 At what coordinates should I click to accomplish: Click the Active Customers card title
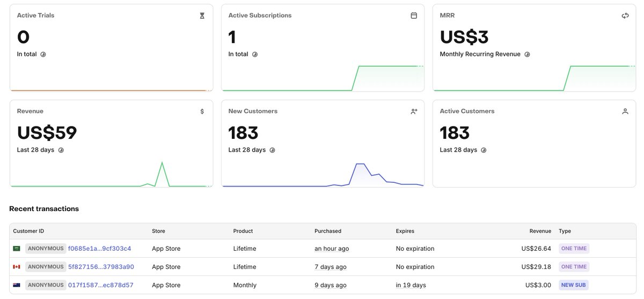[x=467, y=111]
